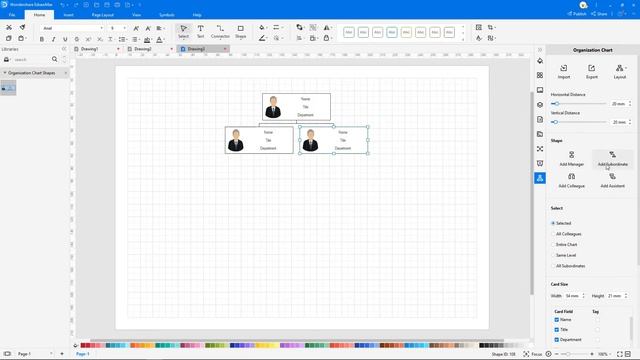The image size is (640, 360).
Task: Open the Help tab
Action: click(x=197, y=15)
